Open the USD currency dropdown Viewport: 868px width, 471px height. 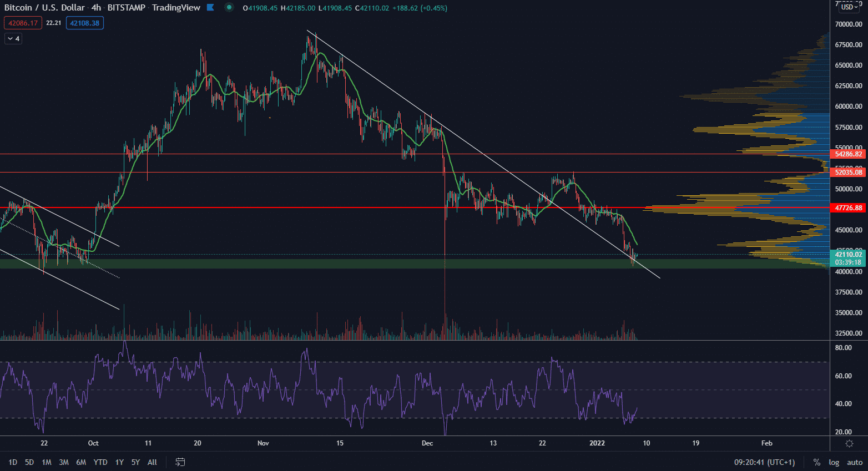point(849,7)
